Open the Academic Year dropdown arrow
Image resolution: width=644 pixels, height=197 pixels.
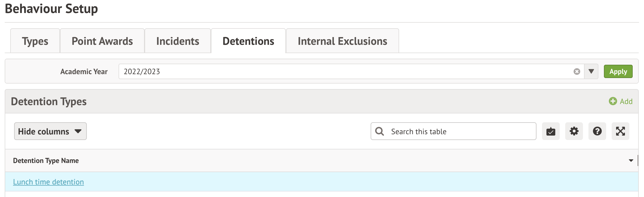(591, 72)
